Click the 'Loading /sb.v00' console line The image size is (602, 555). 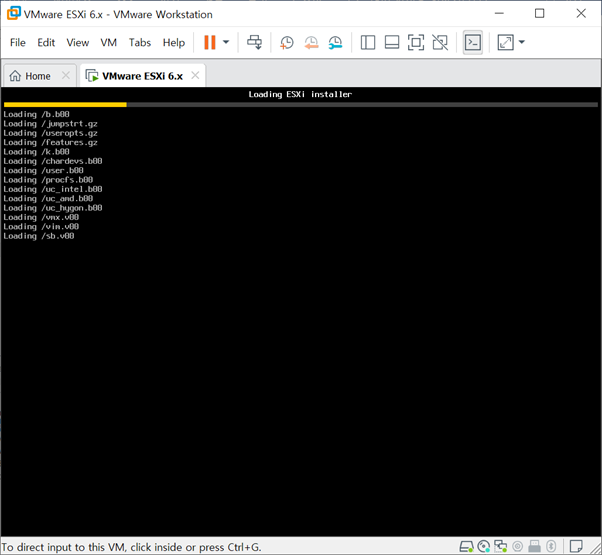coord(39,236)
